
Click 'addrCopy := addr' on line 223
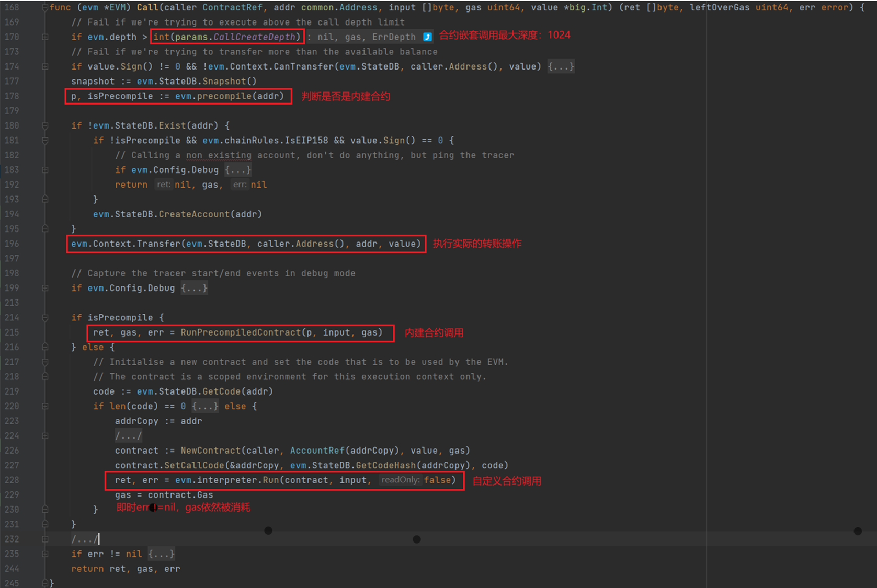(x=158, y=421)
